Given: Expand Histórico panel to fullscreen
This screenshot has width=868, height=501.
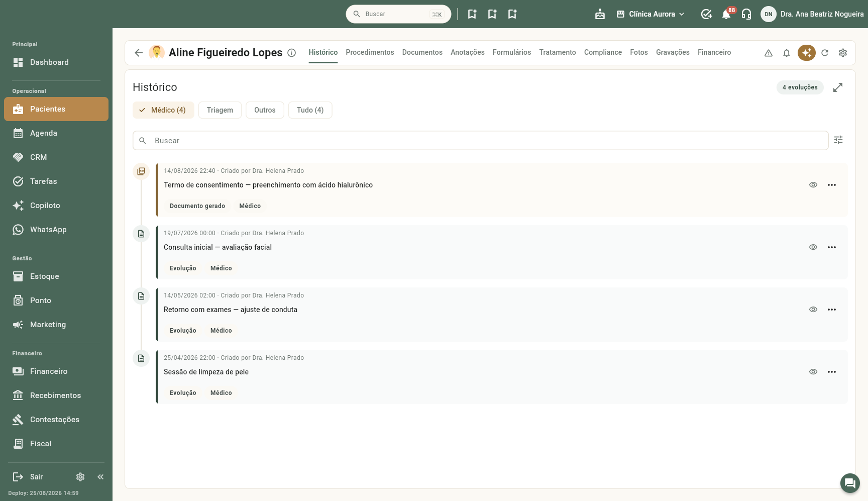Looking at the screenshot, I should pos(838,87).
